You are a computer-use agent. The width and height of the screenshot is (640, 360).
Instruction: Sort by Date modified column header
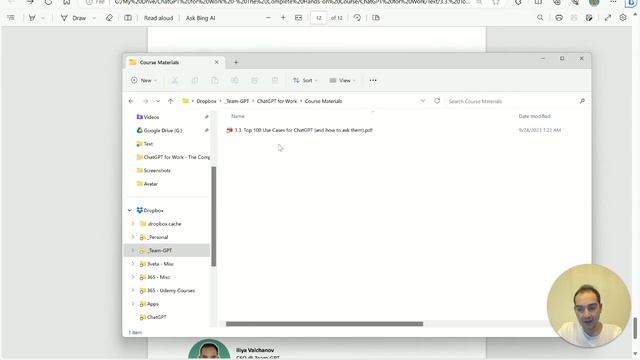tap(535, 116)
